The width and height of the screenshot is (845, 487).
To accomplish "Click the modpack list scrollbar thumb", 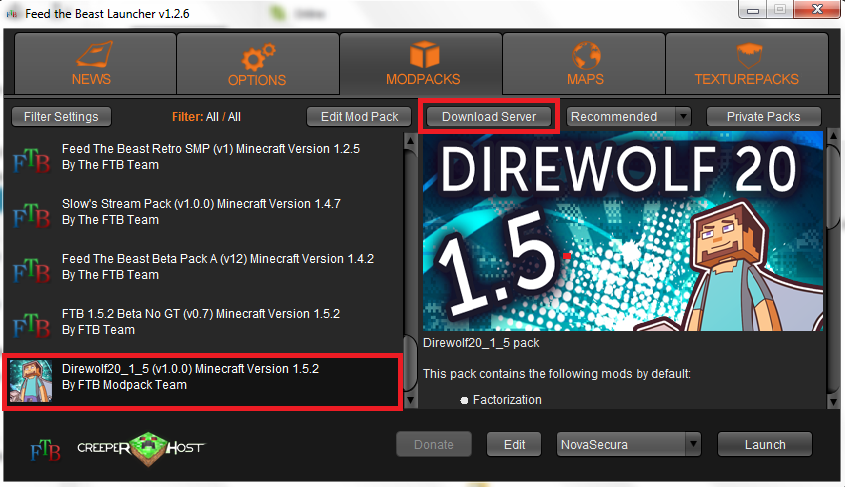I will 410,372.
